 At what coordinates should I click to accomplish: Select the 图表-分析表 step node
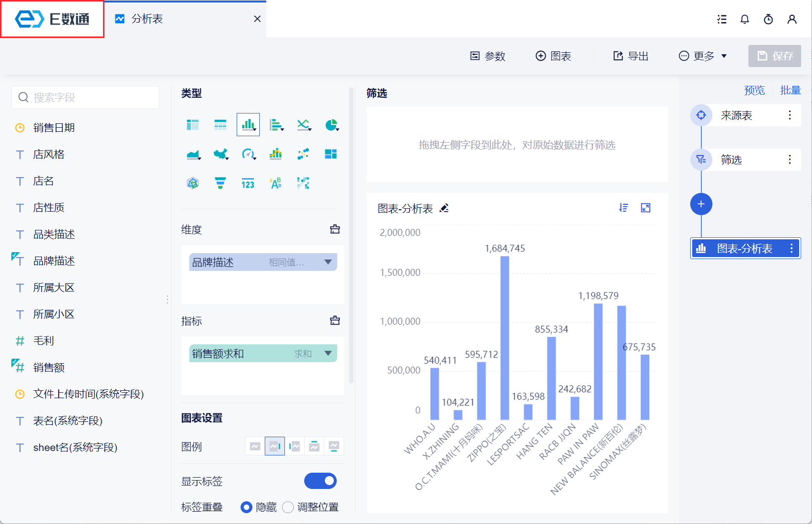(745, 248)
